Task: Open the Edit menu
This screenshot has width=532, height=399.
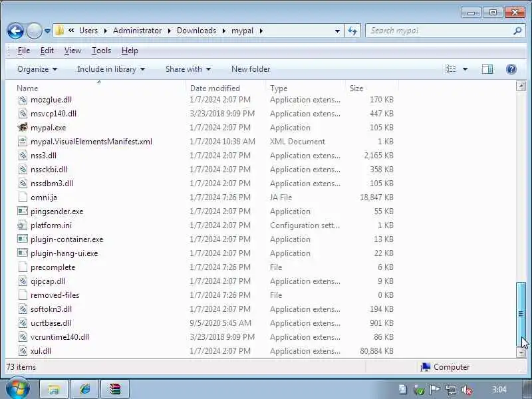Action: tap(47, 51)
